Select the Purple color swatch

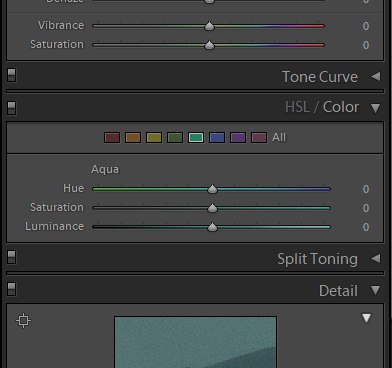point(238,137)
